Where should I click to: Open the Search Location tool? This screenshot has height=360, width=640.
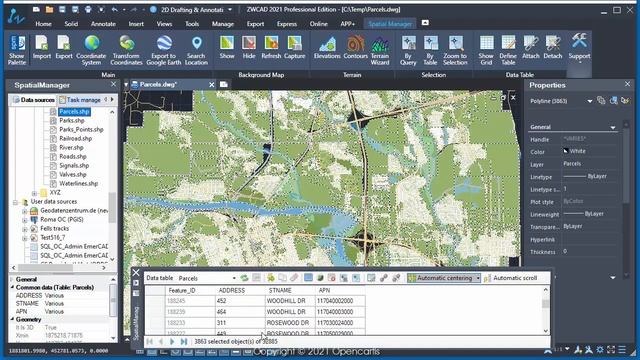coord(196,50)
